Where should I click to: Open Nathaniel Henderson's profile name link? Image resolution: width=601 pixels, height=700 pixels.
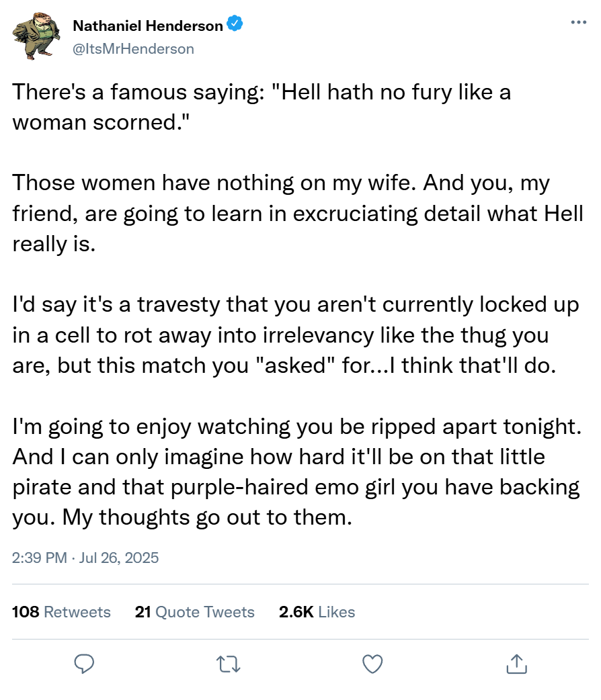(x=147, y=26)
